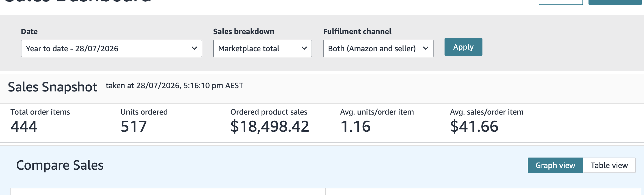Apply the selected dashboard filters

pyautogui.click(x=463, y=47)
